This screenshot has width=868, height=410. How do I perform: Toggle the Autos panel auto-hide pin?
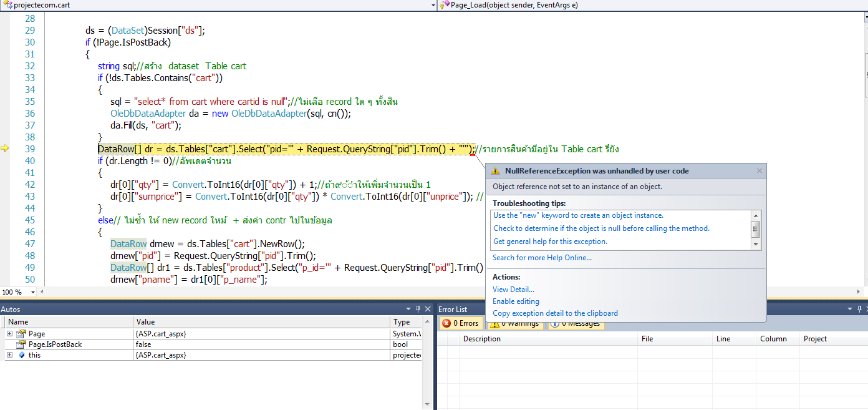(418, 309)
